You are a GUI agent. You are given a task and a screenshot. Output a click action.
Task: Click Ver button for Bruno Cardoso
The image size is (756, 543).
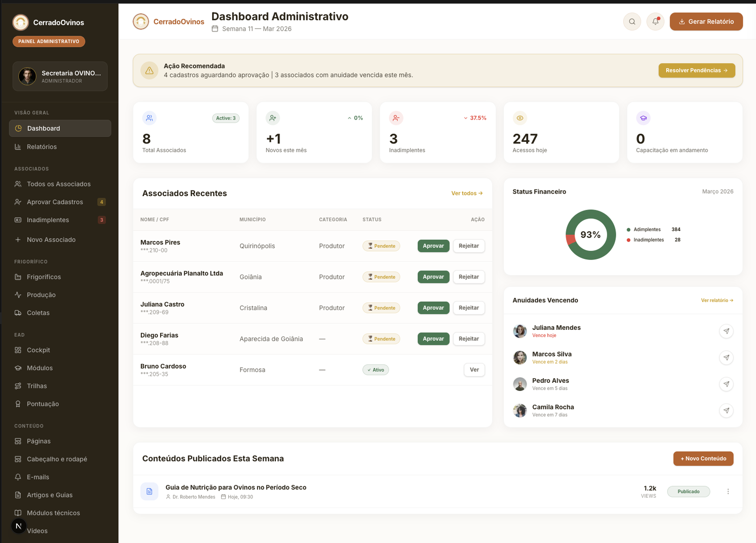click(474, 370)
